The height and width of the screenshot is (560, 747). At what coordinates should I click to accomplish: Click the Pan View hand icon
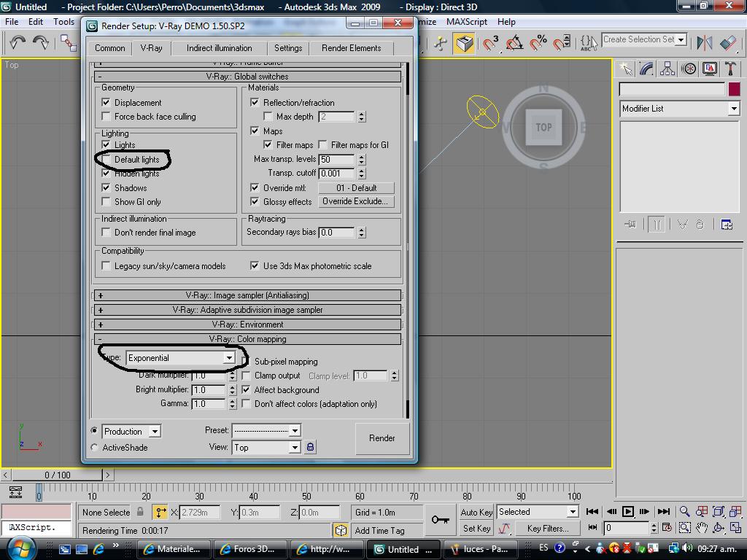[x=701, y=528]
